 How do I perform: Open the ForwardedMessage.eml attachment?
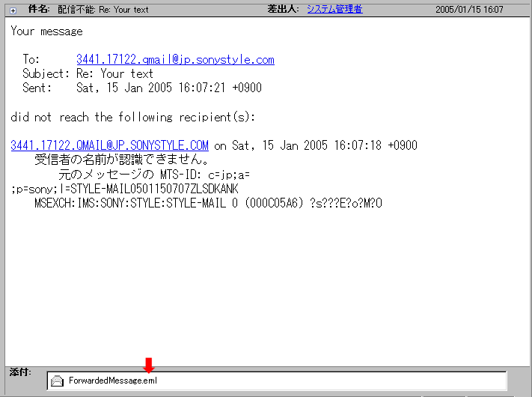[113, 381]
